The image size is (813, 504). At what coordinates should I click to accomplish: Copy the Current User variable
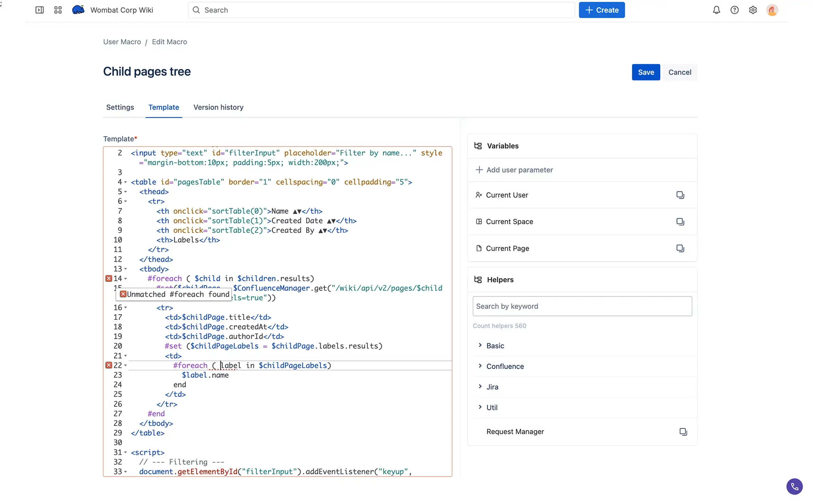pyautogui.click(x=680, y=195)
